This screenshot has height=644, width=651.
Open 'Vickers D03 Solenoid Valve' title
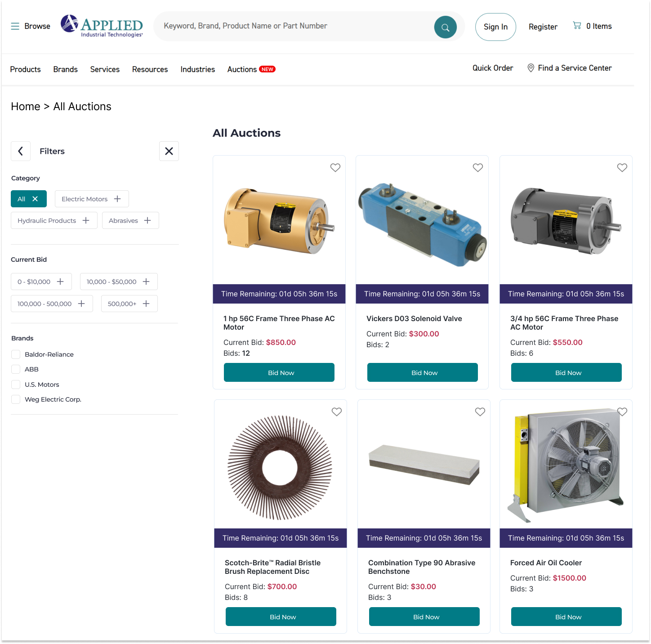coord(414,318)
